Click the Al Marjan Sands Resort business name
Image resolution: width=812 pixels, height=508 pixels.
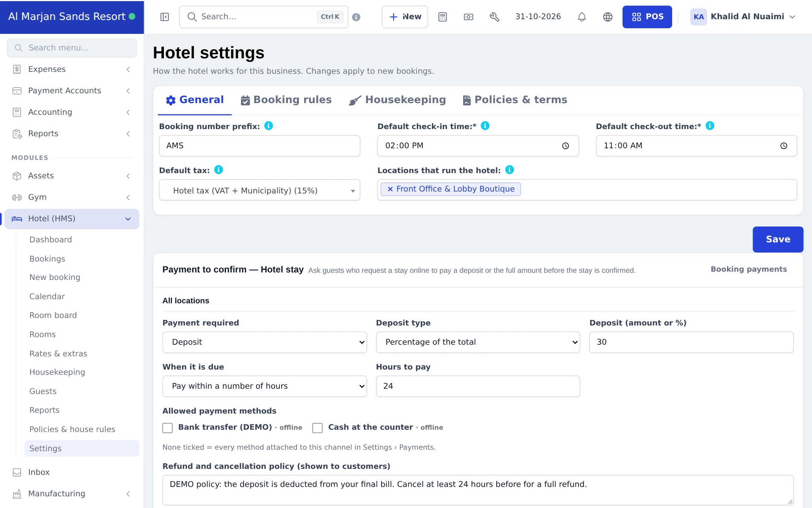pyautogui.click(x=67, y=17)
